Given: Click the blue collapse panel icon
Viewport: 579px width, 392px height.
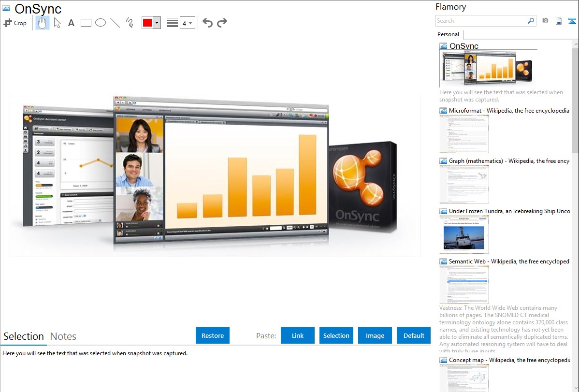Looking at the screenshot, I should pos(572,21).
